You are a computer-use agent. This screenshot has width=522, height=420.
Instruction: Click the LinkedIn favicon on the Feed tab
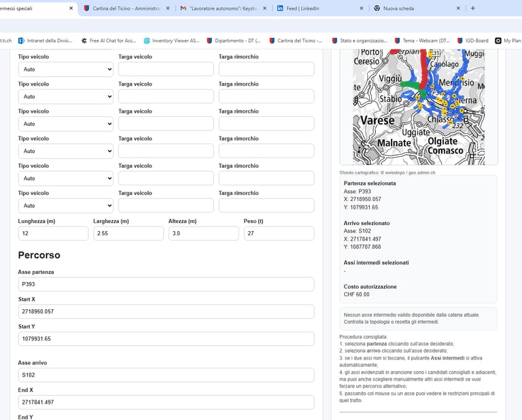click(x=280, y=8)
